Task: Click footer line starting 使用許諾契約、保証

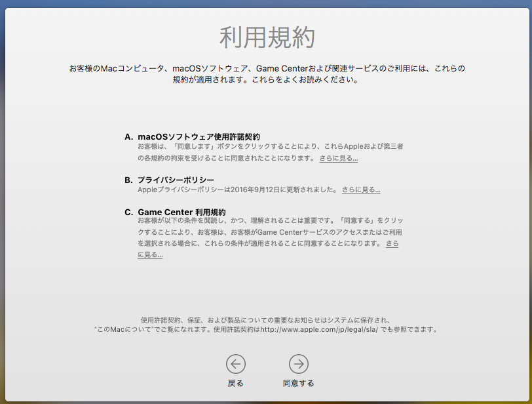Action: pyautogui.click(x=265, y=320)
